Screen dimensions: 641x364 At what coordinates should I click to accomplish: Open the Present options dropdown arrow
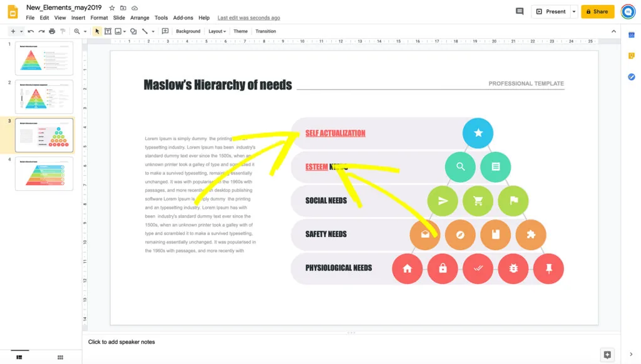(x=574, y=11)
